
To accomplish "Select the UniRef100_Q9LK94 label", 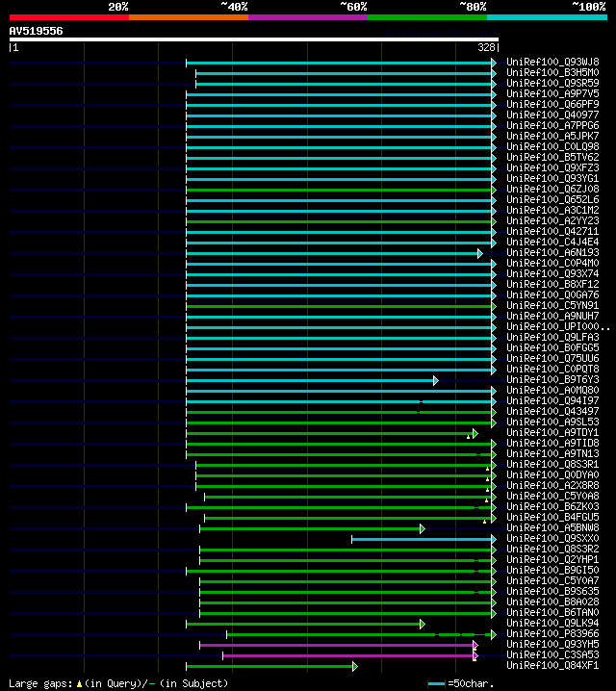I will click(552, 623).
